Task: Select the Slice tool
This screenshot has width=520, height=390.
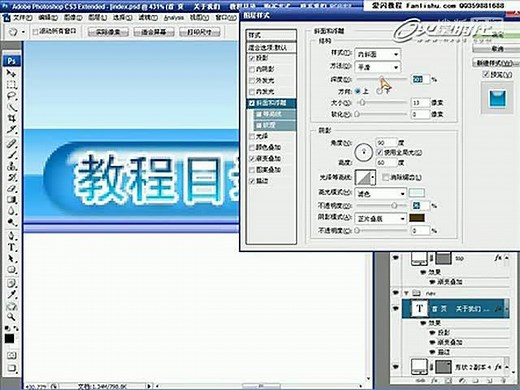Action: tap(11, 130)
